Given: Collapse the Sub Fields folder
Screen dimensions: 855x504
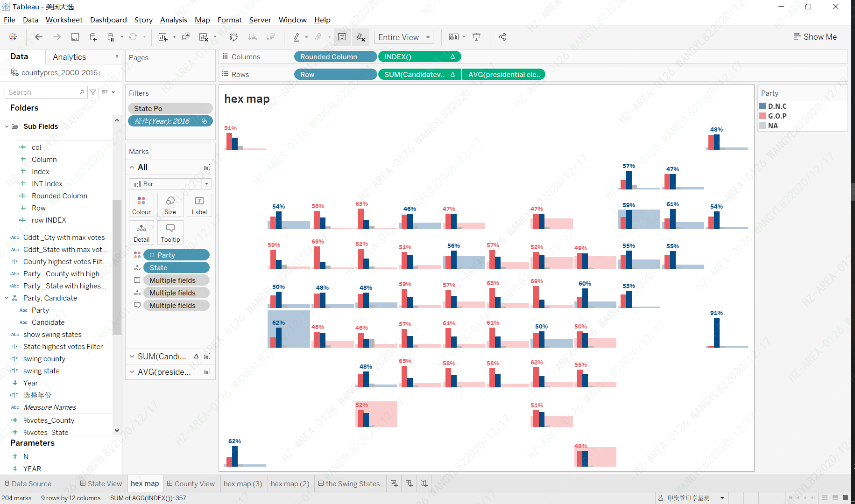Looking at the screenshot, I should (7, 126).
